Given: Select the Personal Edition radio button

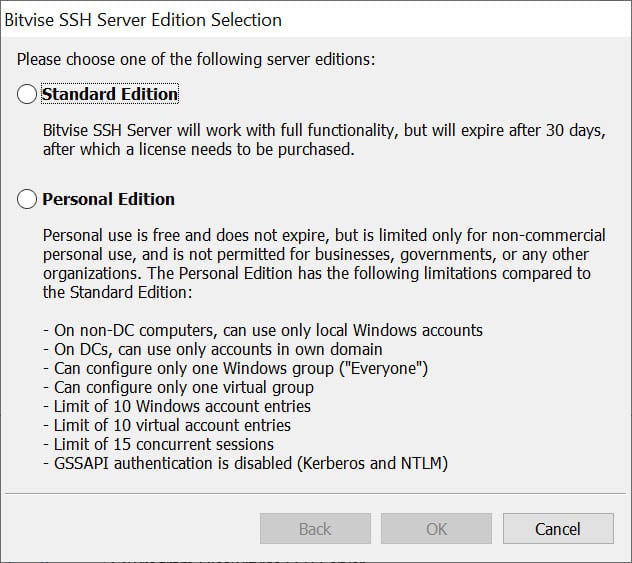Looking at the screenshot, I should click(27, 199).
